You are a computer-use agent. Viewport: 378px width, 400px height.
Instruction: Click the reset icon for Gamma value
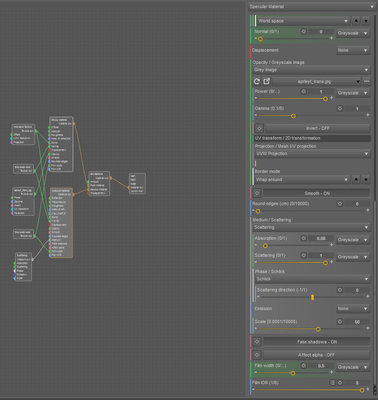click(x=340, y=108)
